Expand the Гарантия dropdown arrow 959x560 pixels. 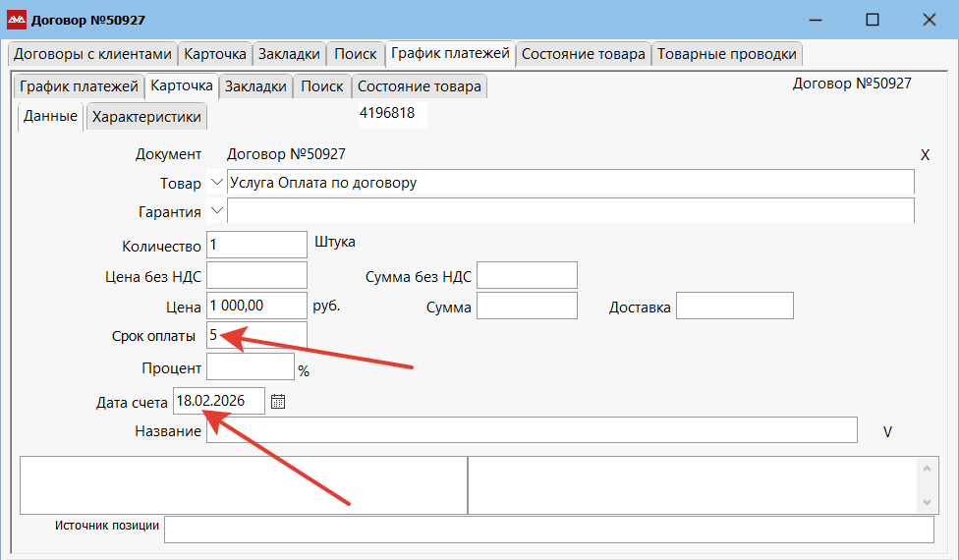pos(217,210)
